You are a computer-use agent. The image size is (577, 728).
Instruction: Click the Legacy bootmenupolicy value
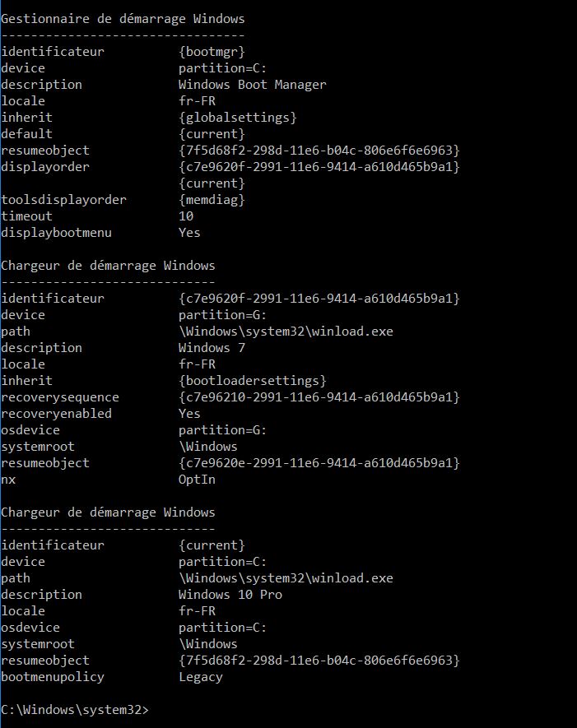coord(201,677)
